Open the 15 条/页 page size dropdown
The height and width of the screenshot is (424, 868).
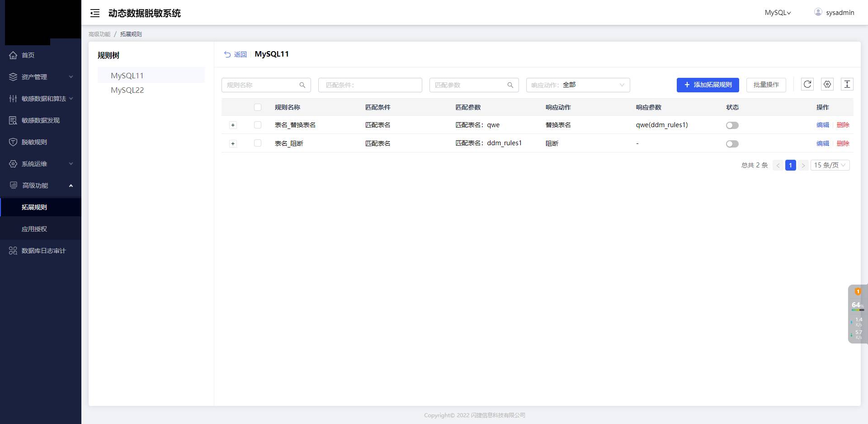point(830,165)
